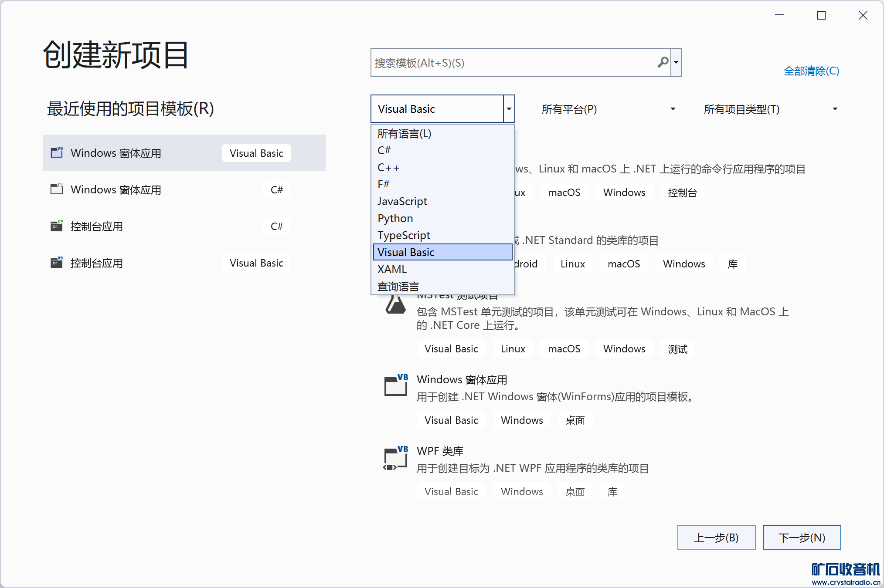Image resolution: width=884 pixels, height=588 pixels.
Task: Click the search magnifier icon
Action: pyautogui.click(x=663, y=63)
